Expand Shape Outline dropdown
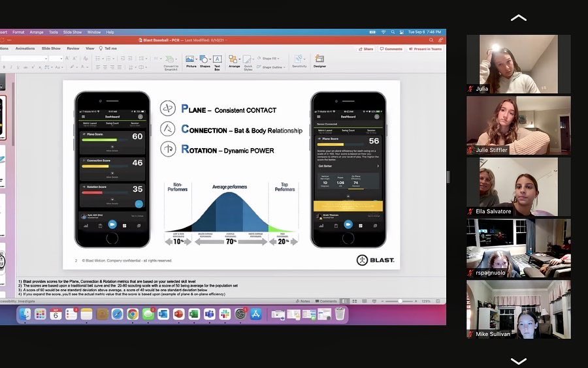Viewport: 588px width, 368px height. pyautogui.click(x=284, y=67)
